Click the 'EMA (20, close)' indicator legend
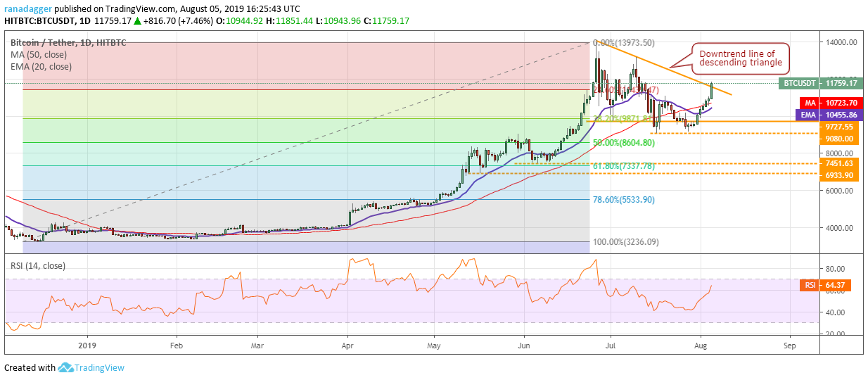868x380 pixels. pos(41,67)
